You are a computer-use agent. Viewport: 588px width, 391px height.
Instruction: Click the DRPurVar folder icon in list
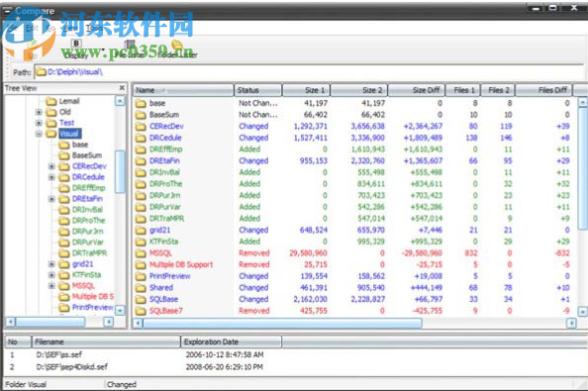(x=141, y=207)
